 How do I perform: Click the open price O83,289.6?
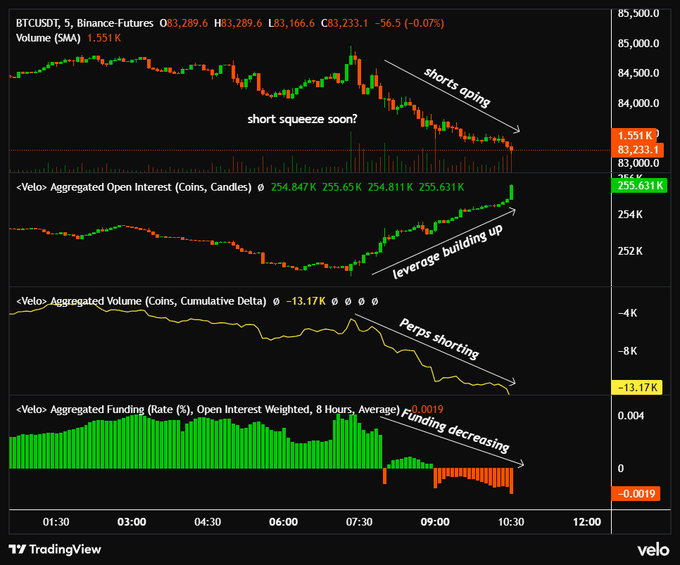coord(183,23)
